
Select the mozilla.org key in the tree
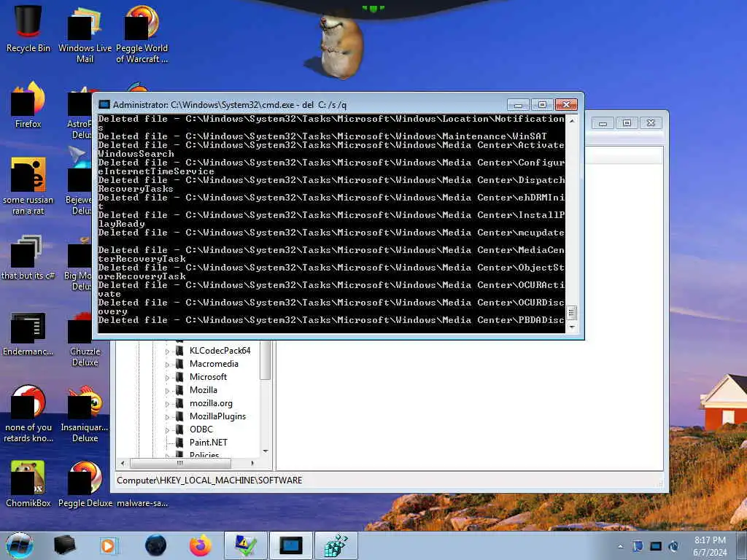(211, 403)
